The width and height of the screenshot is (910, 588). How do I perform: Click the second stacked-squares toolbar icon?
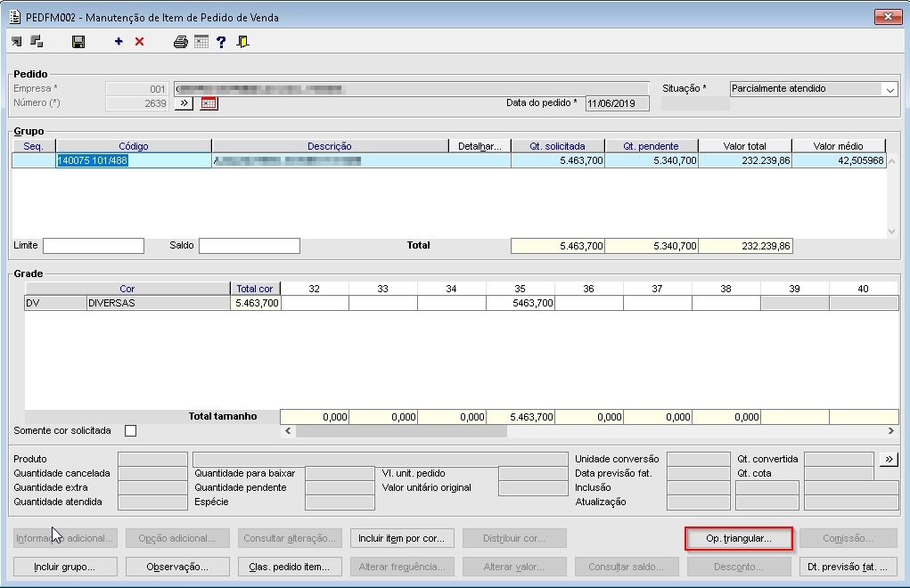point(37,41)
